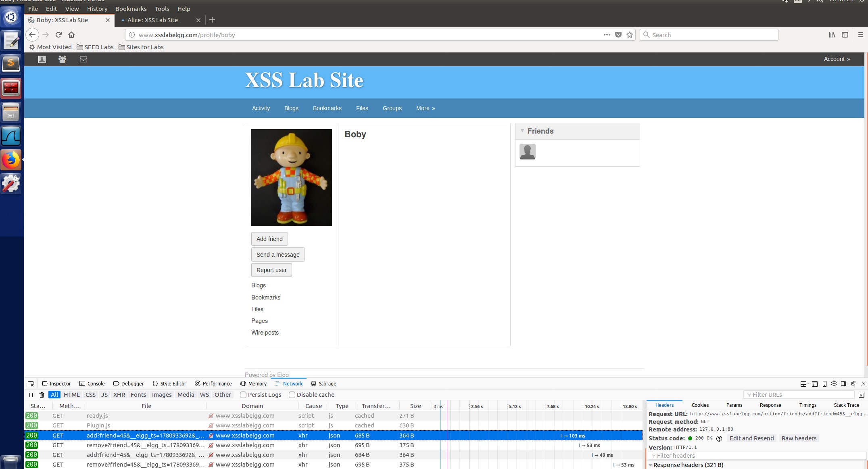Image resolution: width=868 pixels, height=469 pixels.
Task: Open Wireshark from the dock
Action: 11,136
